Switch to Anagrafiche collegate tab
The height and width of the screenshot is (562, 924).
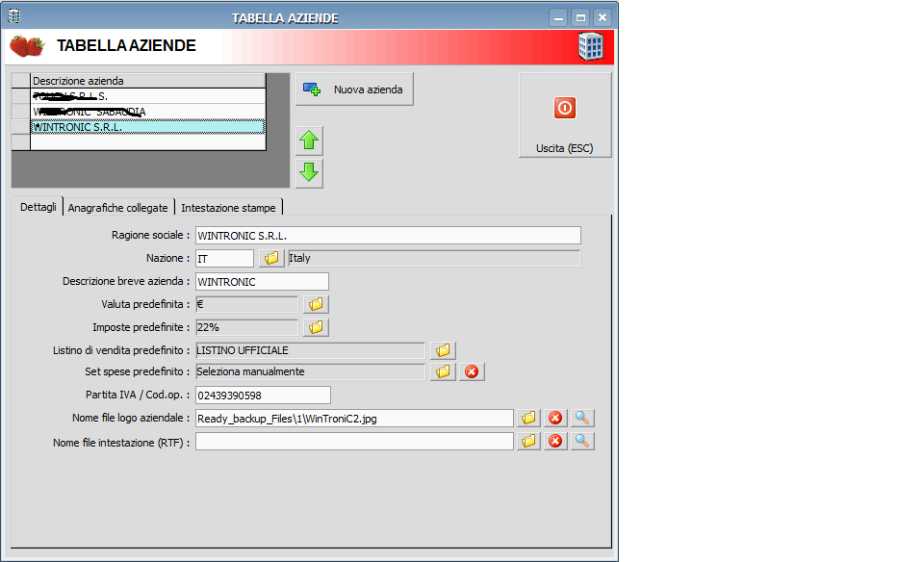(x=117, y=208)
